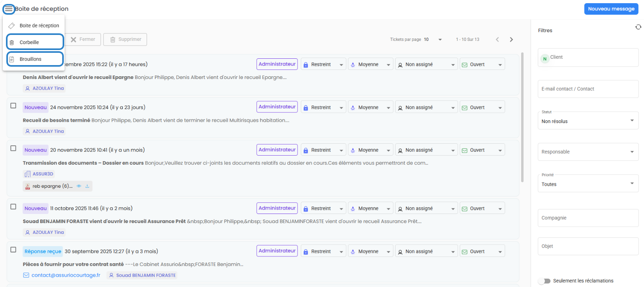The image size is (644, 287).
Task: Enable the Seulement les réclamations switch
Action: click(545, 281)
